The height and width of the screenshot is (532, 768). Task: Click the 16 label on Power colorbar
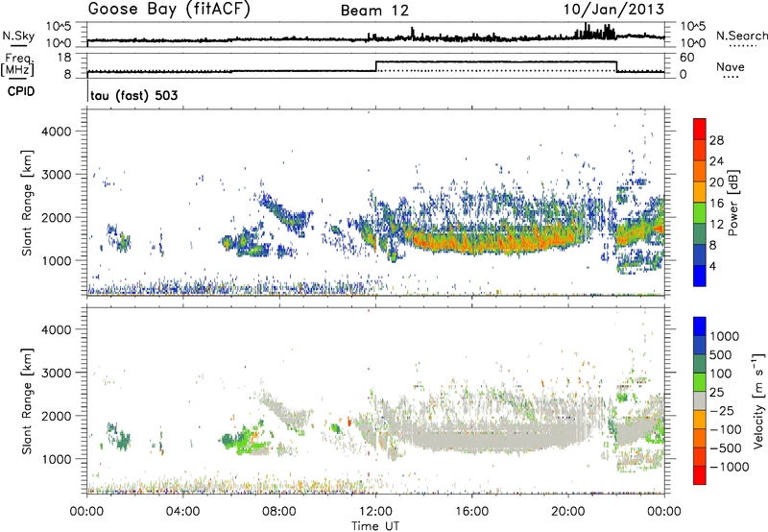pyautogui.click(x=716, y=204)
